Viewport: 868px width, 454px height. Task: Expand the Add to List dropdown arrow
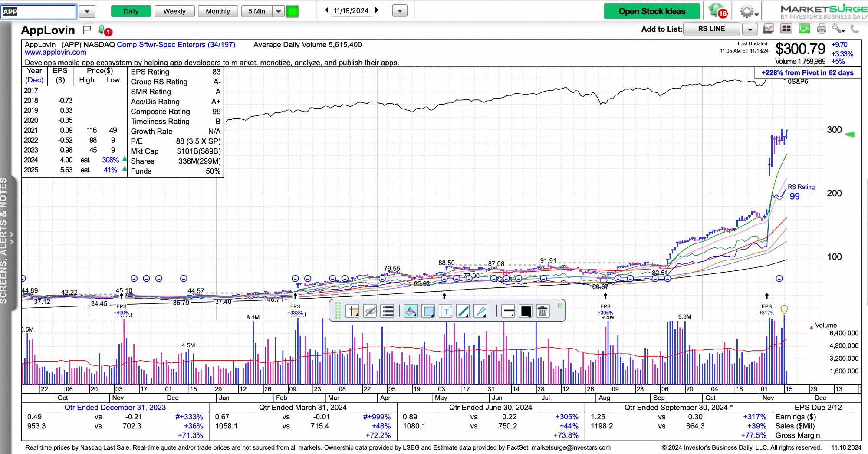pyautogui.click(x=750, y=29)
